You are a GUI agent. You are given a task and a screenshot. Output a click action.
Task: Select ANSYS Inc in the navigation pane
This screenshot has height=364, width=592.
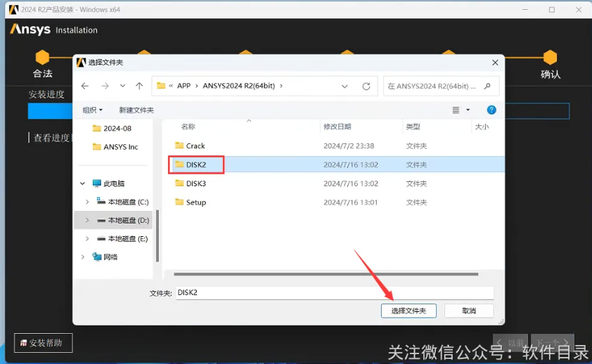click(120, 147)
